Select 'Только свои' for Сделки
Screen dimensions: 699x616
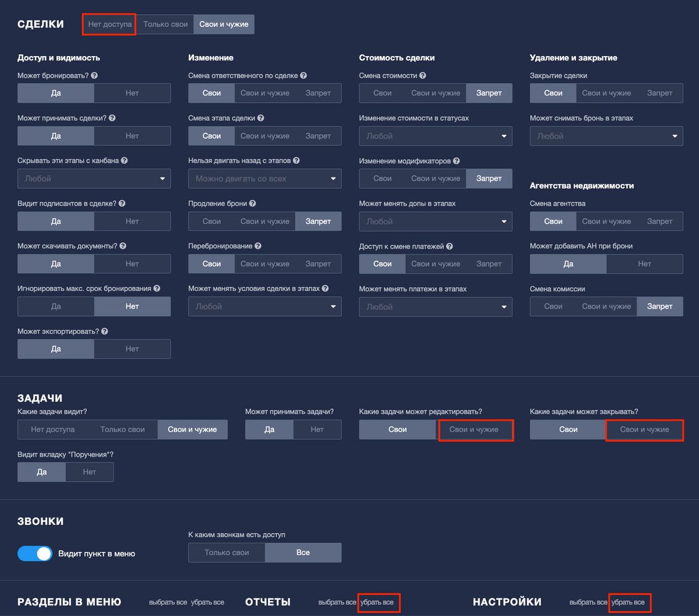point(166,24)
